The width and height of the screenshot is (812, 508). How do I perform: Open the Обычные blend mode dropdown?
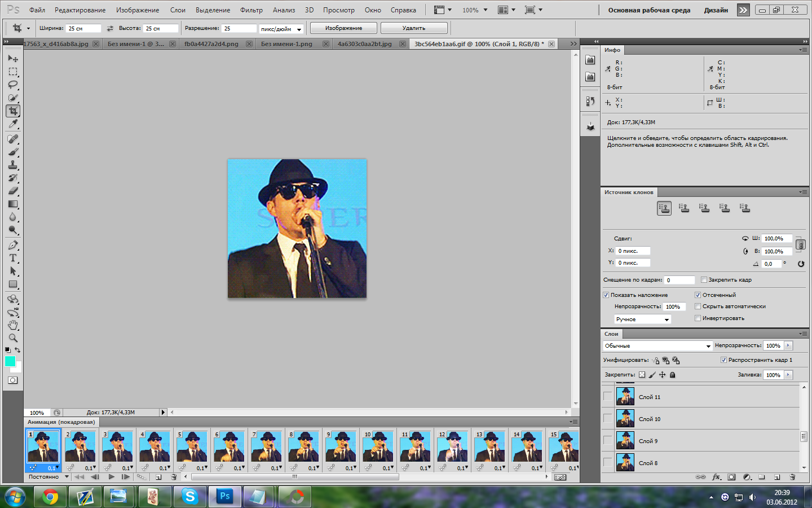point(657,345)
